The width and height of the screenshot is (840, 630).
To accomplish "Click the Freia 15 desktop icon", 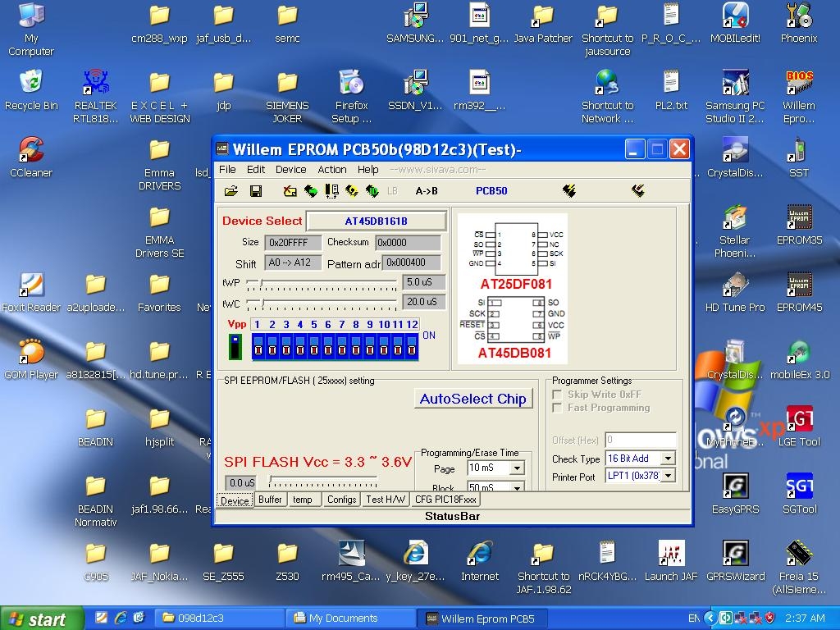I will coord(799,568).
